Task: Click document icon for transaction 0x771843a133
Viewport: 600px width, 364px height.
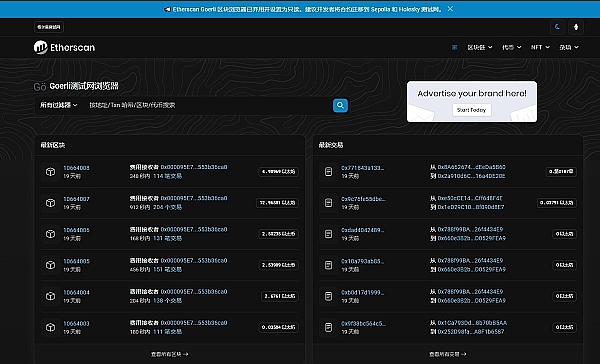Action: (328, 172)
